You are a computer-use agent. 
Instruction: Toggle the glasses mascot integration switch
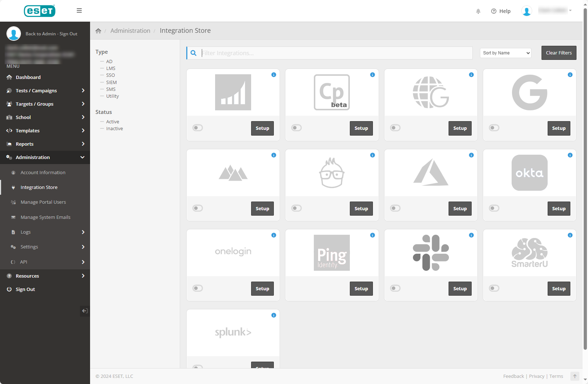(297, 208)
